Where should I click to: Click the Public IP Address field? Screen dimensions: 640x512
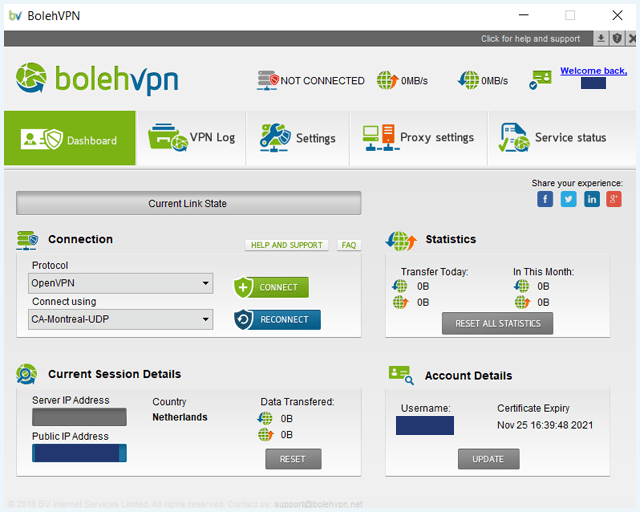click(x=79, y=453)
